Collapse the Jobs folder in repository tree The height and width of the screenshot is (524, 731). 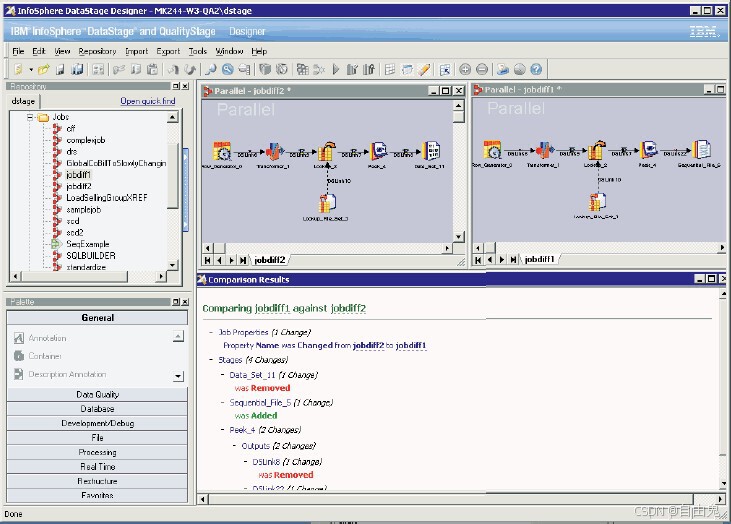click(30, 117)
